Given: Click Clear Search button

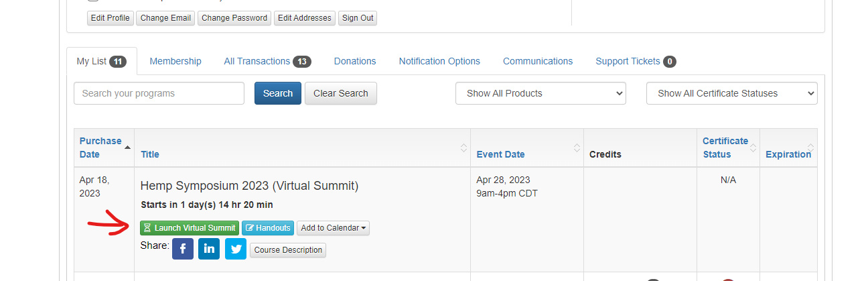Looking at the screenshot, I should (x=341, y=93).
